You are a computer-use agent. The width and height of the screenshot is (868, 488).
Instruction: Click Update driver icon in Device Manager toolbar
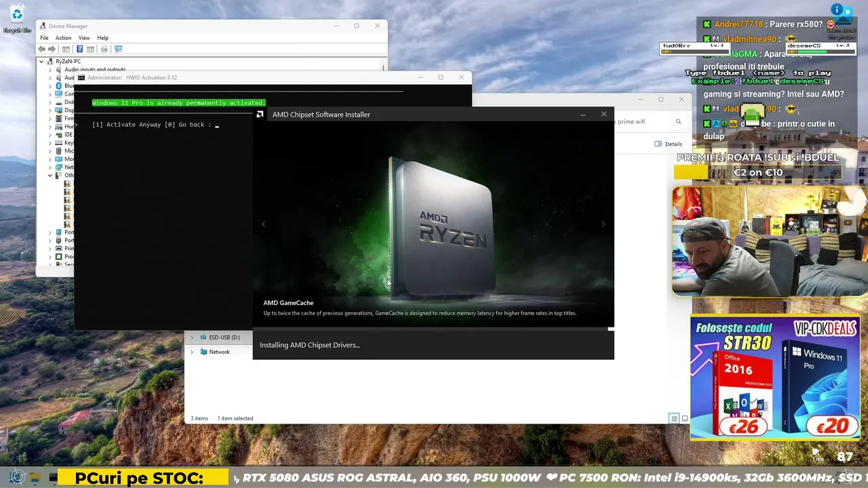(104, 49)
